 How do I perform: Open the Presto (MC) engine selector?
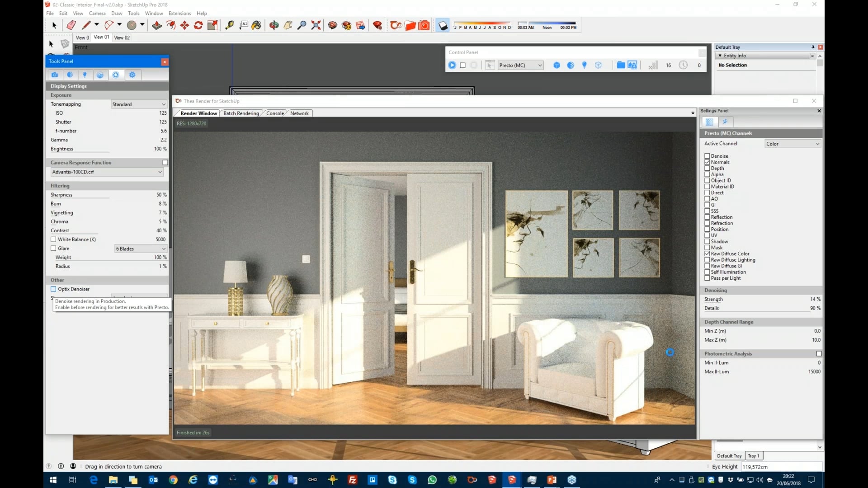point(520,65)
